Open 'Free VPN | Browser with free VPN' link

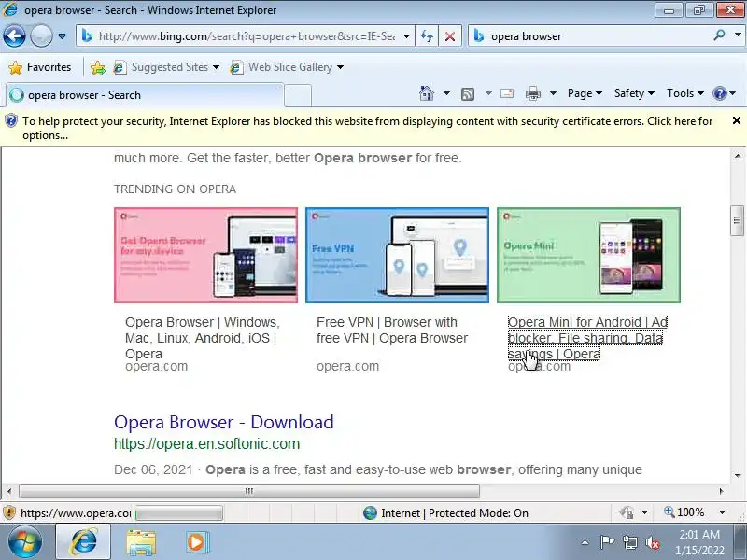(392, 330)
